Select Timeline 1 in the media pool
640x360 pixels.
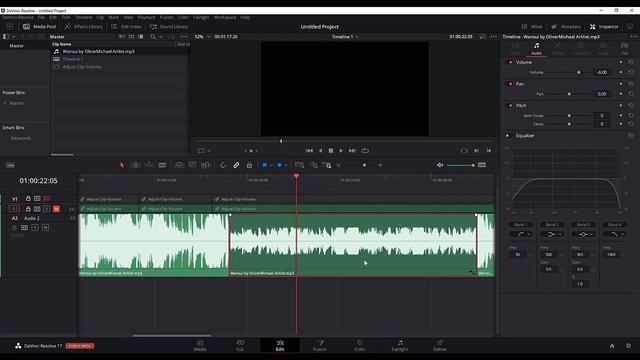point(73,59)
